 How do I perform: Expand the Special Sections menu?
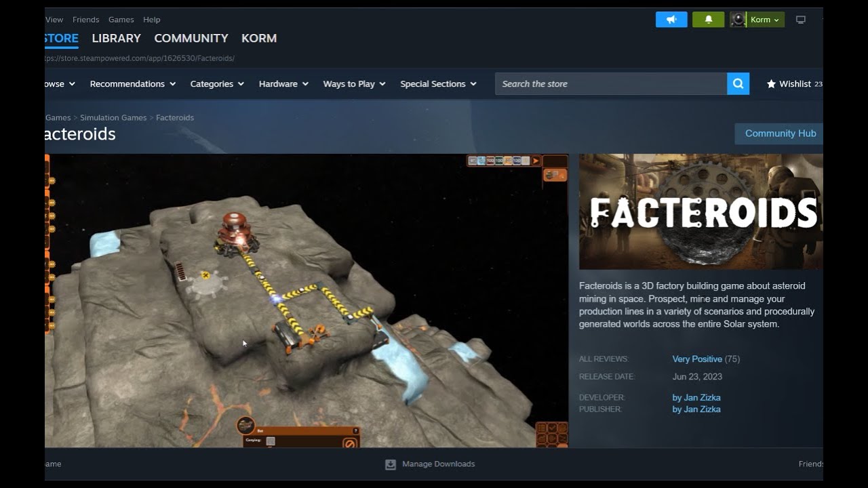pyautogui.click(x=438, y=84)
